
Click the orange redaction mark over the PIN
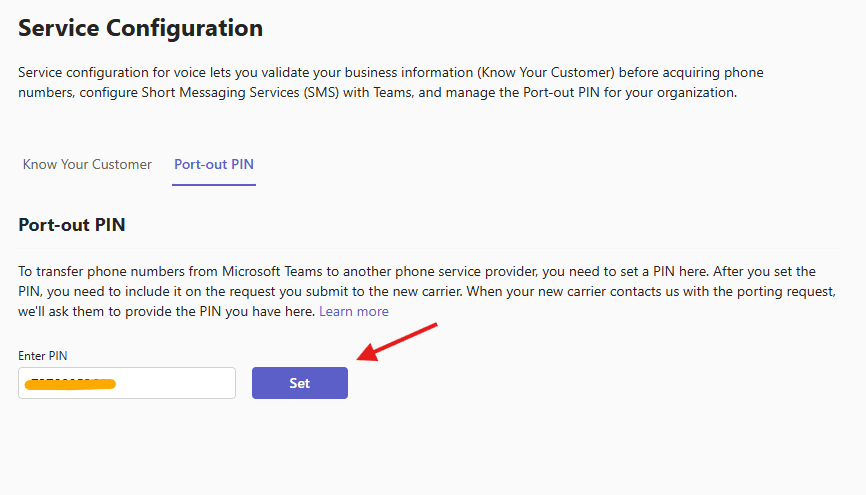tap(70, 383)
